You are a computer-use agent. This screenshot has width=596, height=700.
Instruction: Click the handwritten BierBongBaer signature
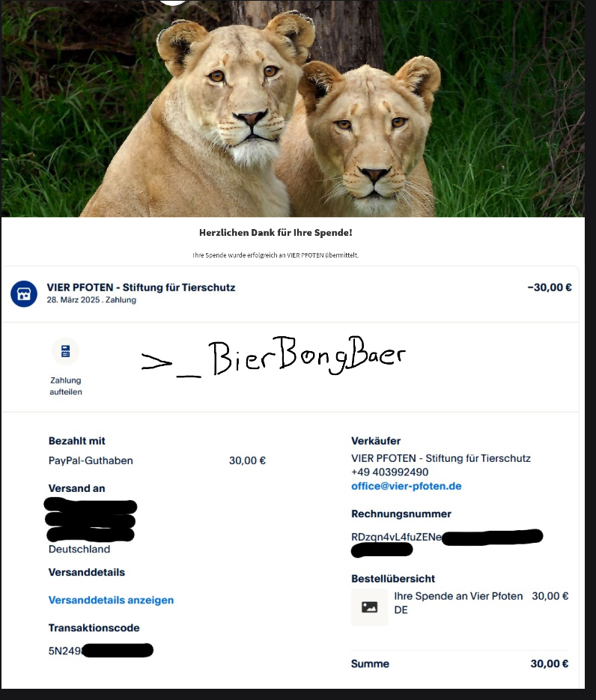(x=273, y=356)
